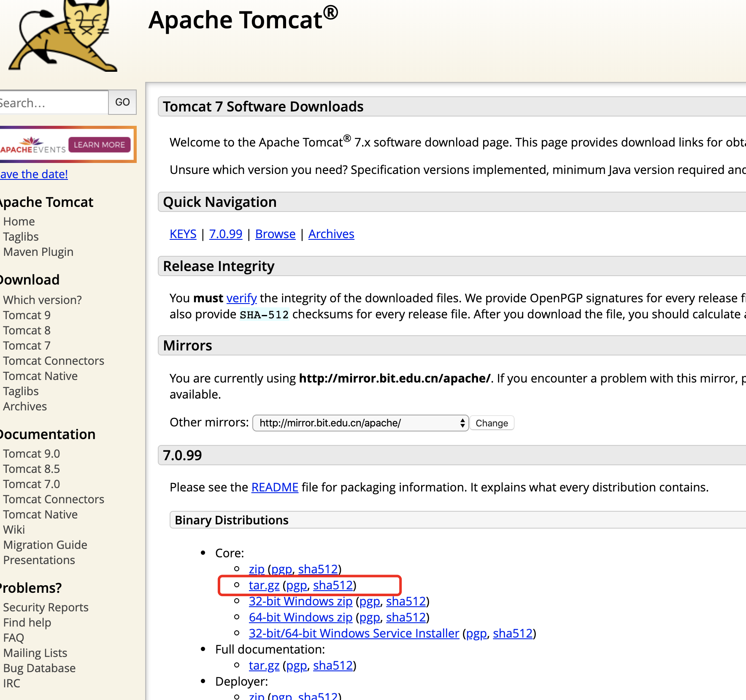This screenshot has width=746, height=700.
Task: Open sha512 for 64-bit Windows zip
Action: tap(406, 618)
